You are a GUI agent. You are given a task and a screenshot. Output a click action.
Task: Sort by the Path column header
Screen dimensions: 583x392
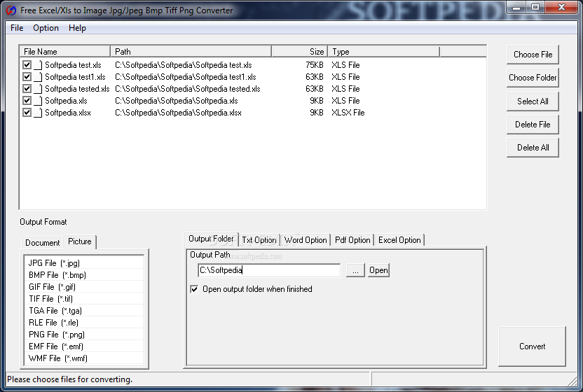191,52
